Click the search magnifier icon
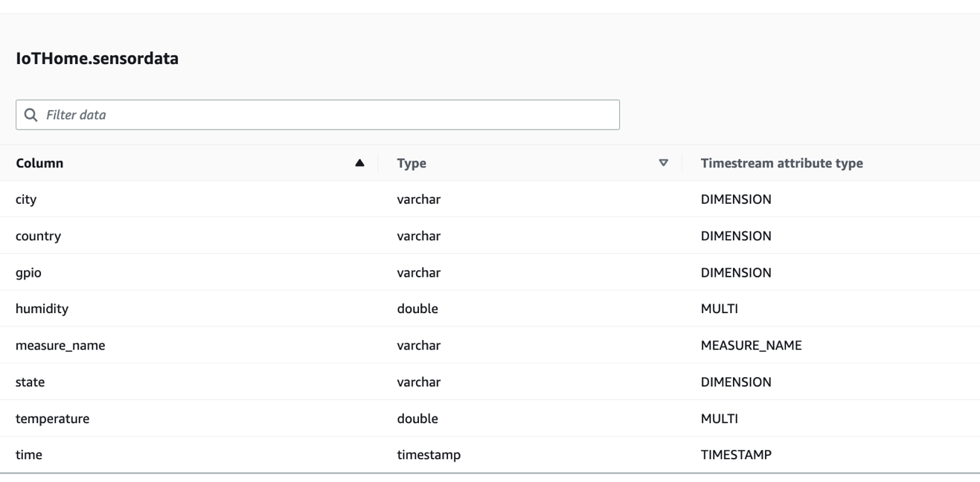The image size is (980, 482). point(31,115)
